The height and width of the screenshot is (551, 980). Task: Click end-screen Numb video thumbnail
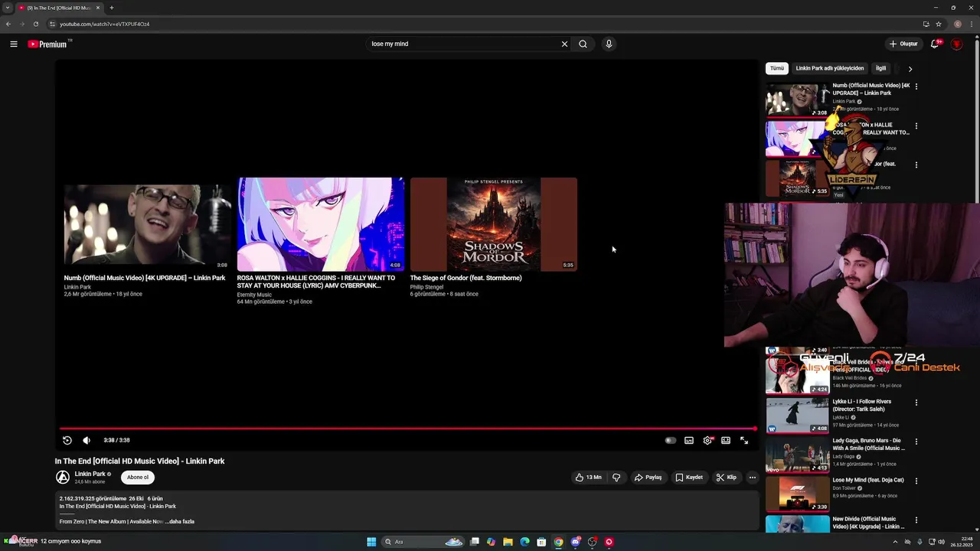148,224
